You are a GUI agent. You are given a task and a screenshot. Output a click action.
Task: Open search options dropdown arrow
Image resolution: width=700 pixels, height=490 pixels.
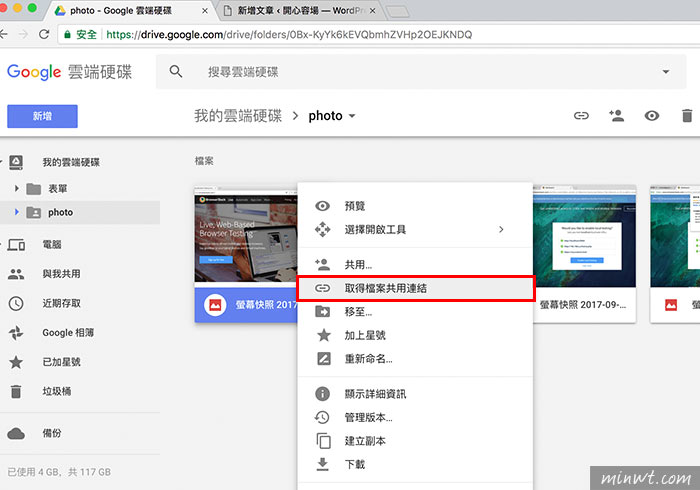tap(666, 72)
